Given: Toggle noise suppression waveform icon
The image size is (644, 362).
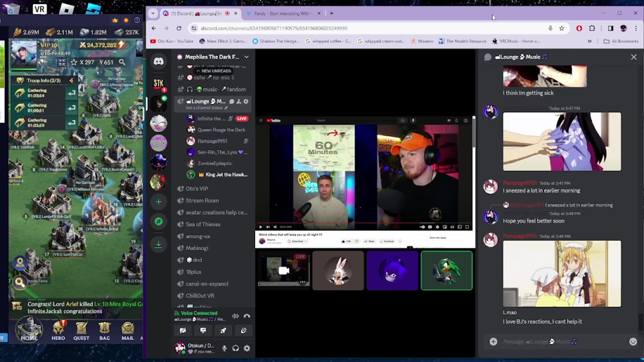Looking at the screenshot, I should pos(235,316).
